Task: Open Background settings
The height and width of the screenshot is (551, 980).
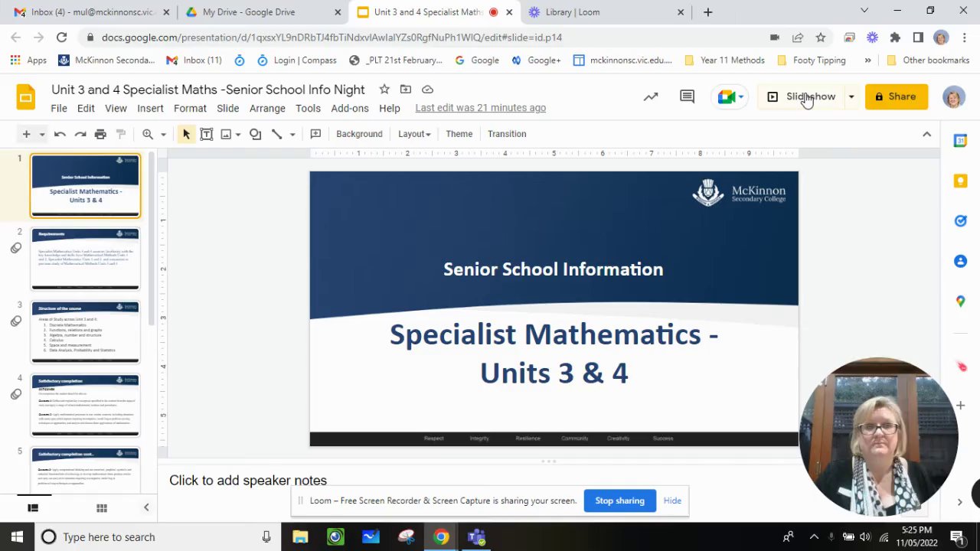Action: [x=359, y=134]
